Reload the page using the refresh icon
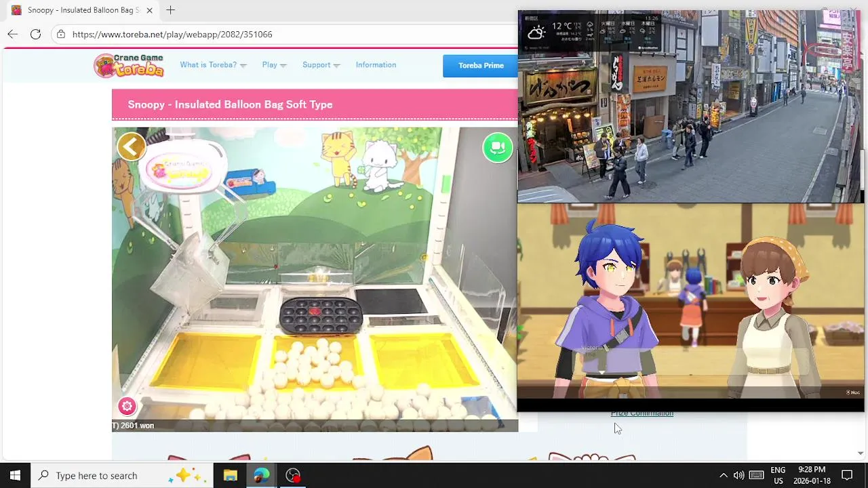This screenshot has width=868, height=488. (36, 34)
